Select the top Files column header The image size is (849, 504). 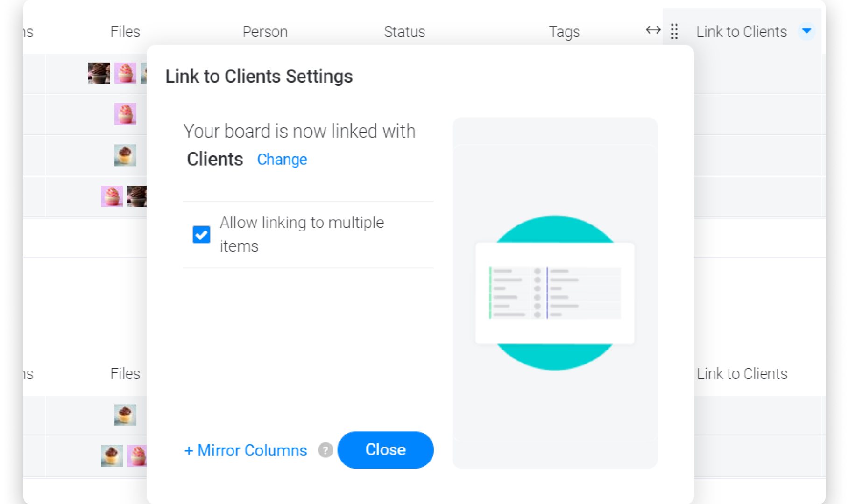click(x=125, y=32)
